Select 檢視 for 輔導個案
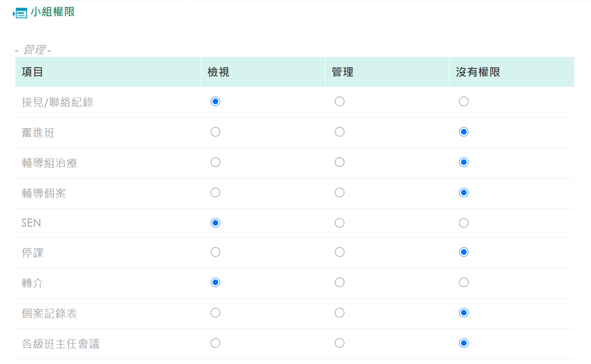 point(215,192)
